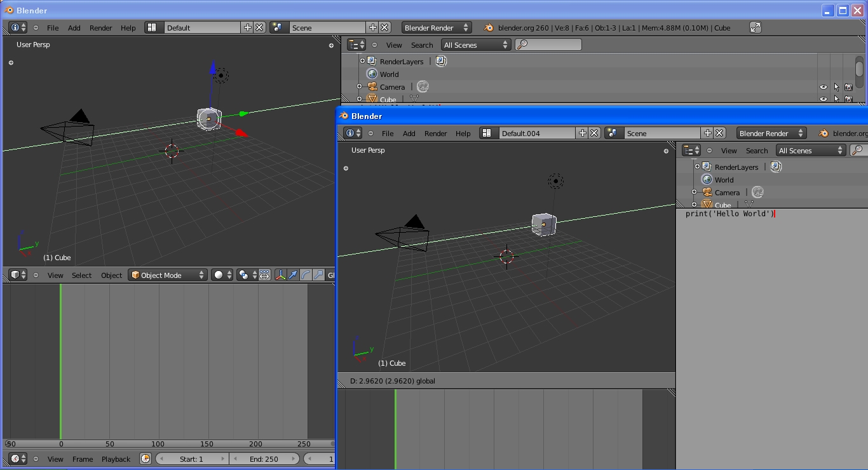Image resolution: width=868 pixels, height=470 pixels.
Task: Click the RenderLayers icon in the second window's Outliner
Action: [706, 167]
